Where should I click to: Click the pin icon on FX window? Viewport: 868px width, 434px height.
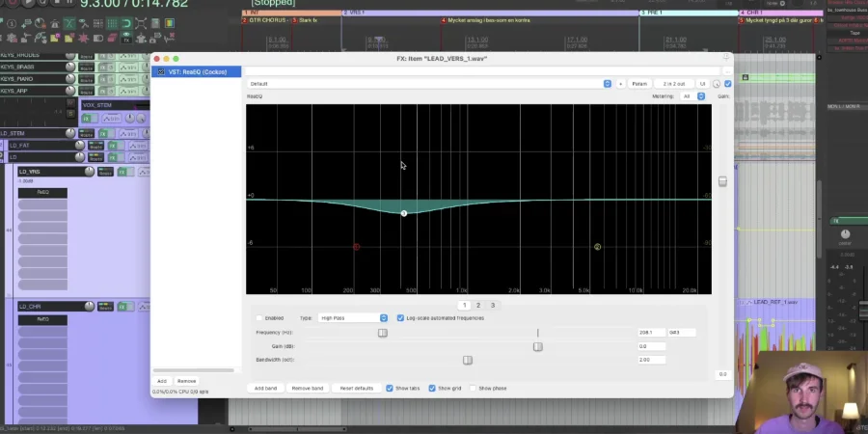click(x=726, y=56)
